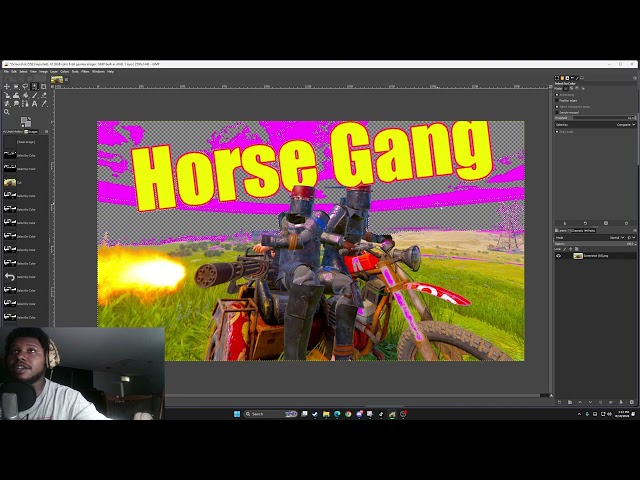Image resolution: width=640 pixels, height=480 pixels.
Task: Toggle the Draw mask checkbox
Action: pyautogui.click(x=557, y=132)
